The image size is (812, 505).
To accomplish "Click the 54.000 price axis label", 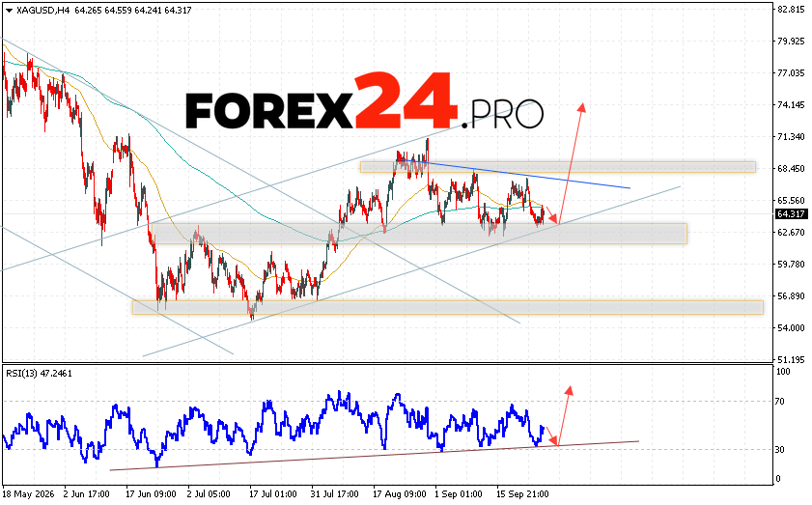I will (x=791, y=328).
